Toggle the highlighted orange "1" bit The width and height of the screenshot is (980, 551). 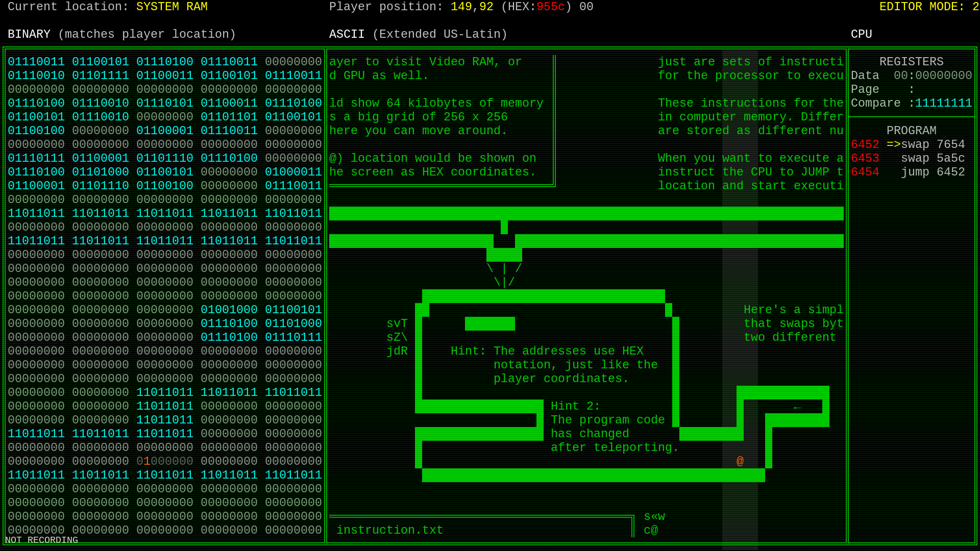click(148, 461)
